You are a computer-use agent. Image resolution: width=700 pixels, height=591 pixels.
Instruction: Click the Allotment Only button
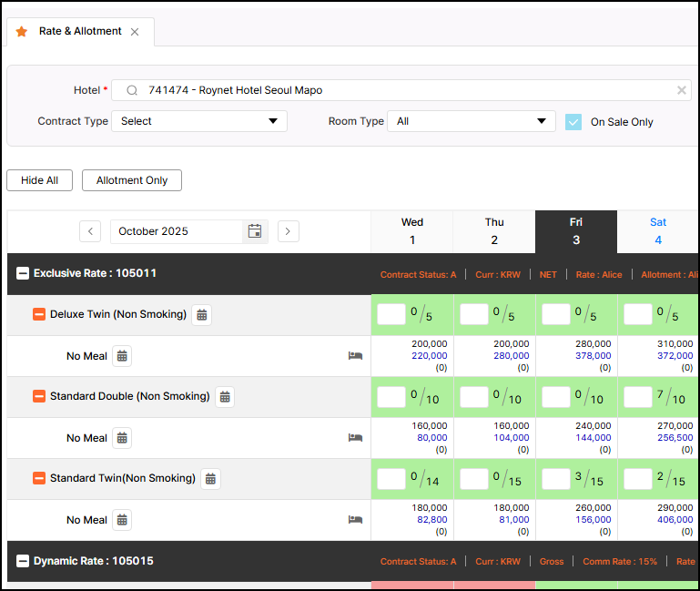pyautogui.click(x=132, y=180)
